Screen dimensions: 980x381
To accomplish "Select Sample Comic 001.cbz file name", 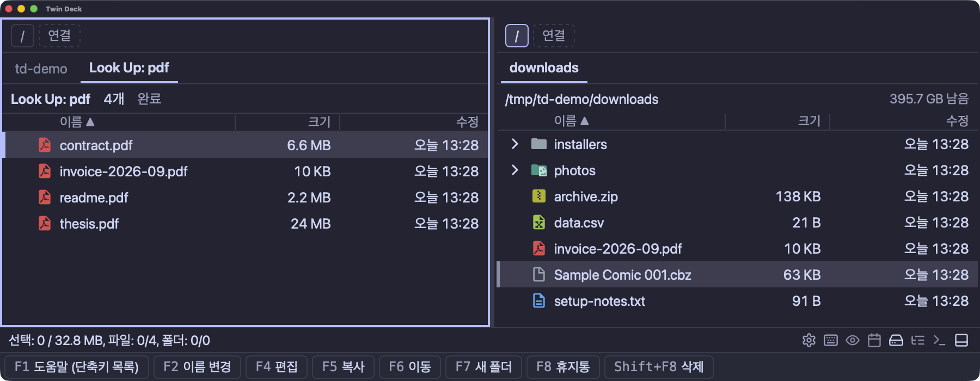I will 622,275.
